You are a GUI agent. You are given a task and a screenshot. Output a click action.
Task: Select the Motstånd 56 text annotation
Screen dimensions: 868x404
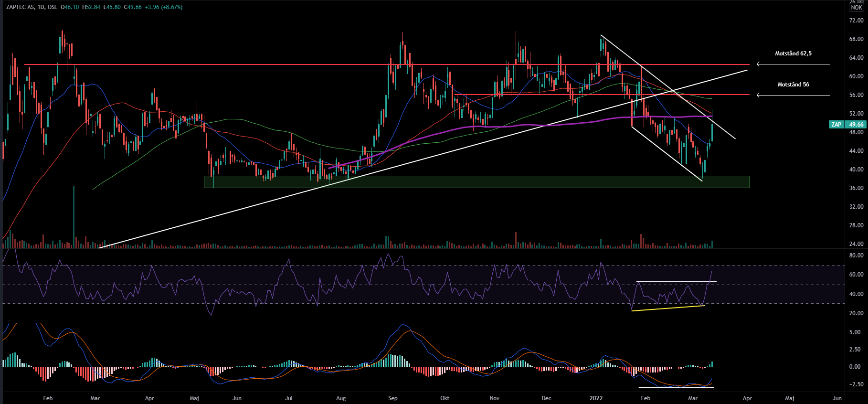(793, 85)
